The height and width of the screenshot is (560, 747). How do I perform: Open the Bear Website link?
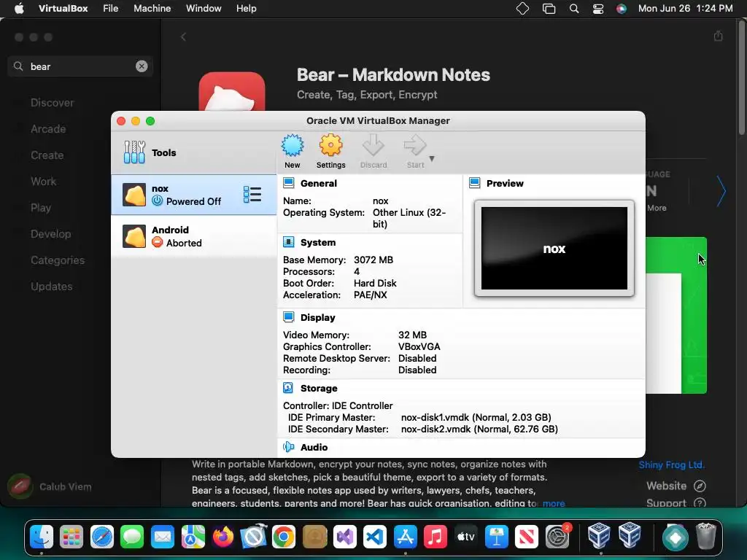676,486
